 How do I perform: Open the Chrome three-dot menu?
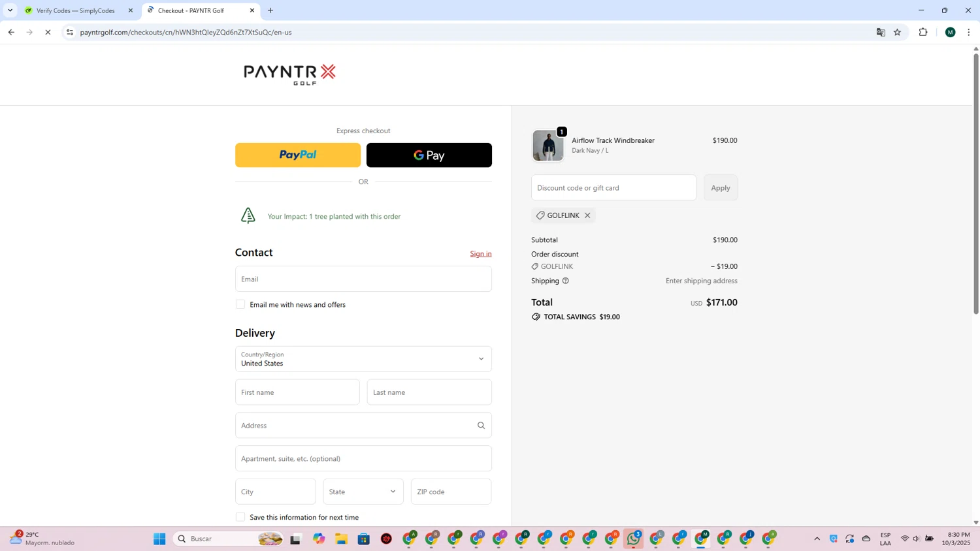(x=969, y=32)
